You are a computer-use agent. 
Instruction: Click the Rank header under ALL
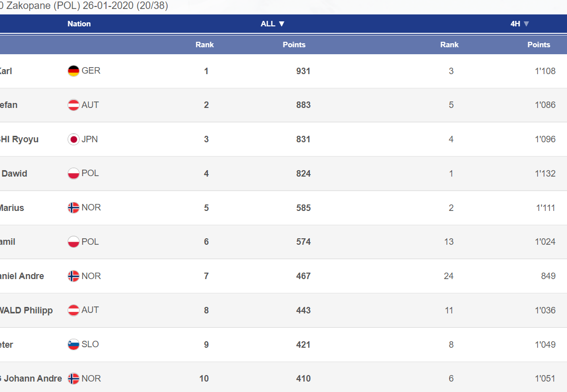point(204,45)
